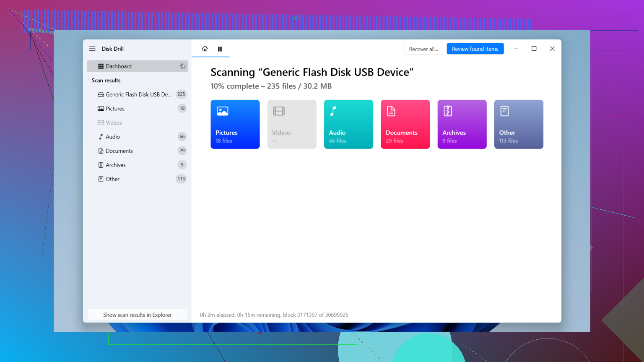Image resolution: width=644 pixels, height=362 pixels.
Task: Click the film icon on the Videos card
Action: click(279, 111)
